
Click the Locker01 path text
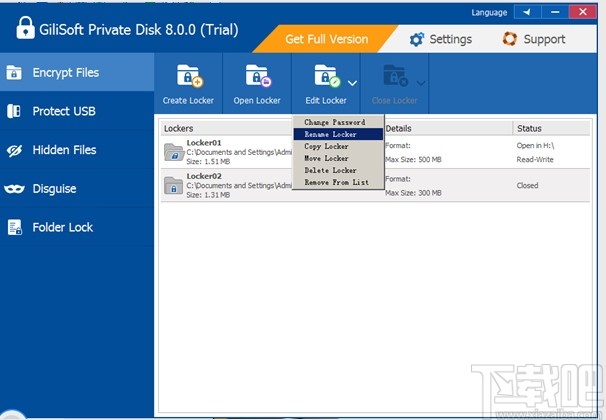[x=239, y=152]
